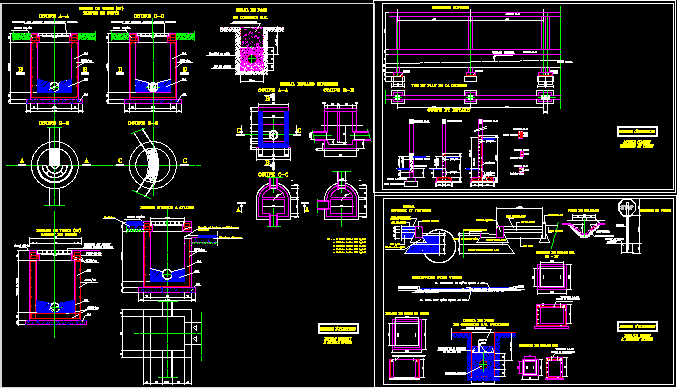Click the octagonal STOP sign symbol
Viewport: 677px width, 388px height.
coord(626,207)
